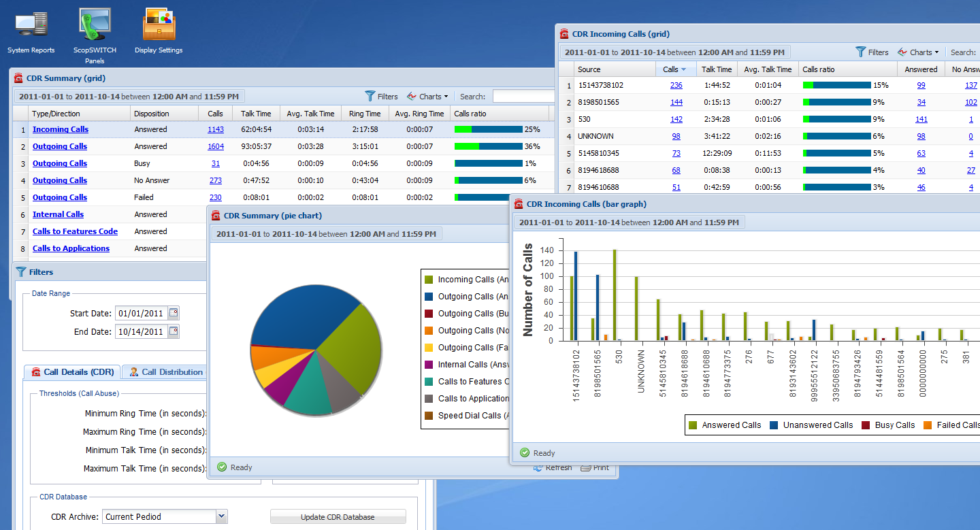Open the Calls to Applications link

(71, 248)
